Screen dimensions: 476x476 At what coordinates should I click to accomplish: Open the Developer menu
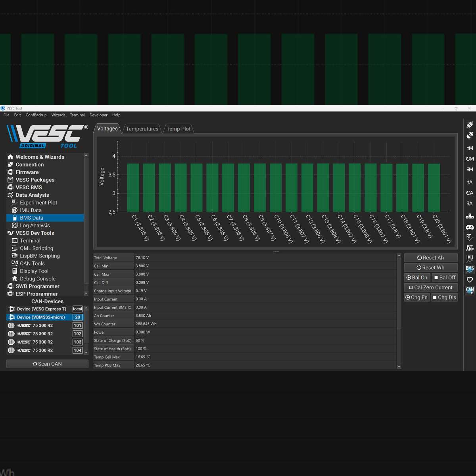[98, 115]
